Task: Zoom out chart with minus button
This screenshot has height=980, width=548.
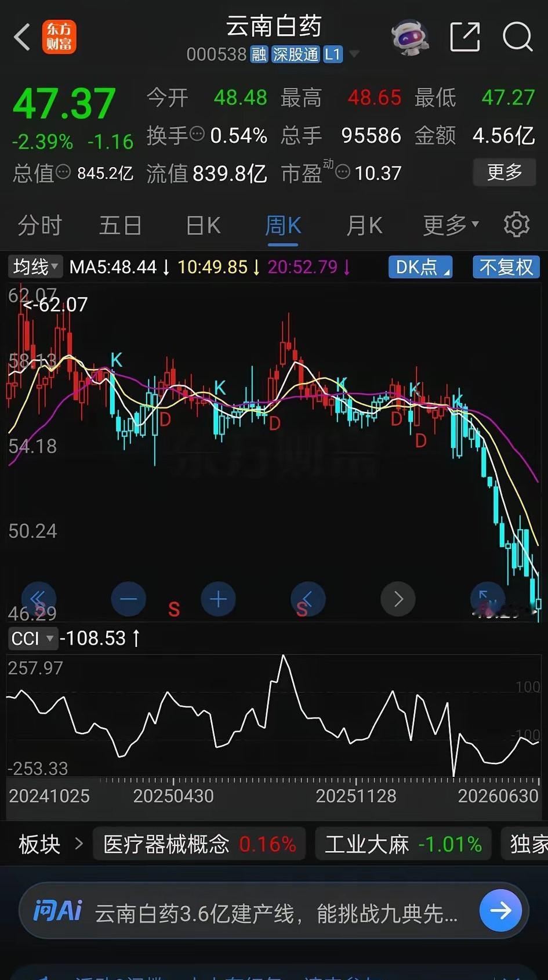Action: [x=128, y=599]
